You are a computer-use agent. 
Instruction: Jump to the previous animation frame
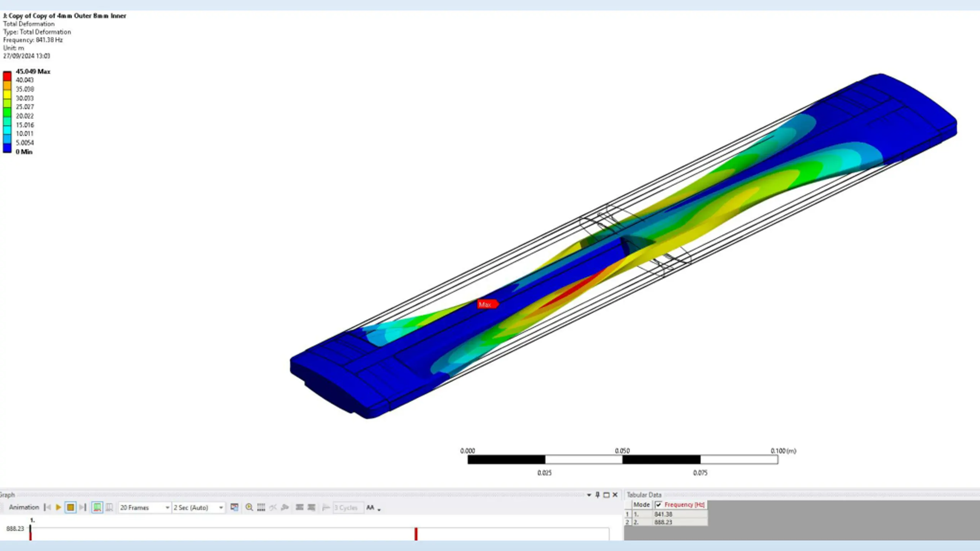[x=47, y=507]
